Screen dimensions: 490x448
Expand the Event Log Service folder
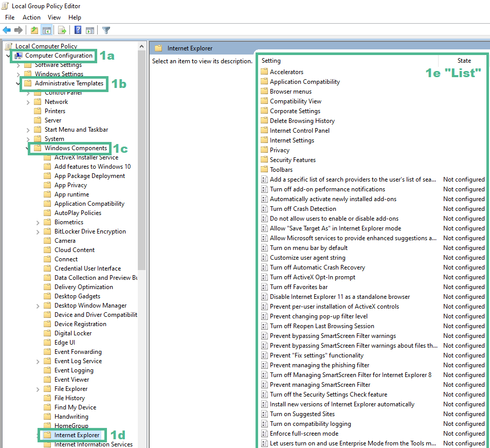point(38,361)
